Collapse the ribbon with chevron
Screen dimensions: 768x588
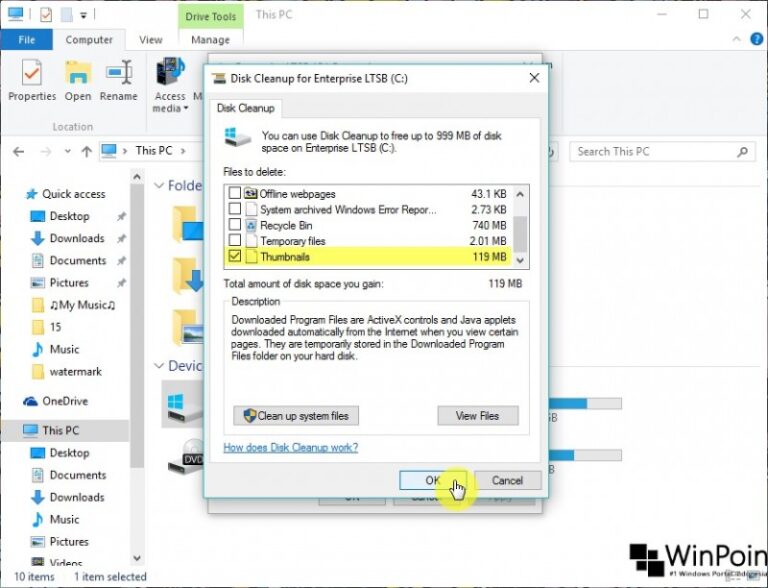tap(736, 39)
